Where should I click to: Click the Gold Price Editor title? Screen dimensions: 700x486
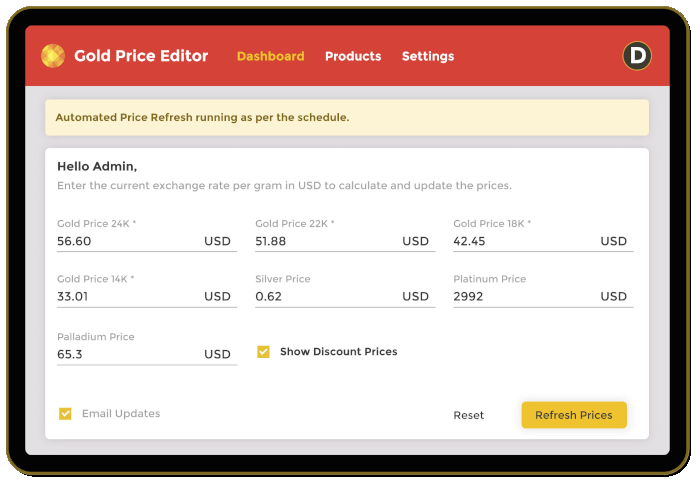[x=141, y=56]
